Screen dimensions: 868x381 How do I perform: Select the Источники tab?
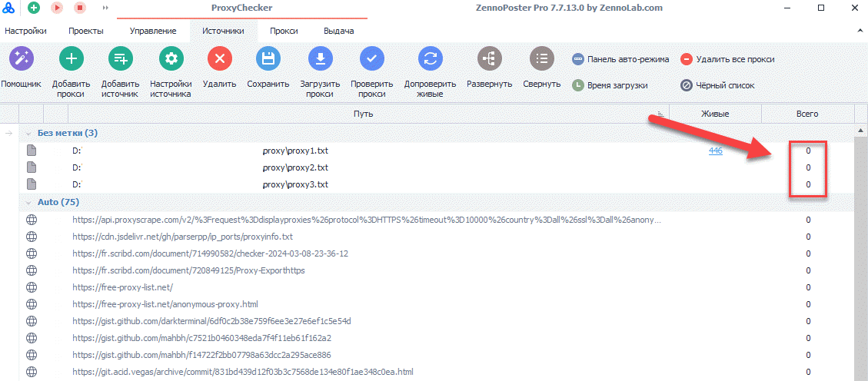click(223, 31)
